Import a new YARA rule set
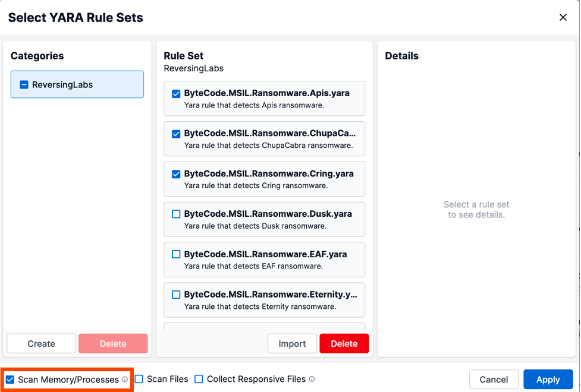581x392 pixels. coord(292,343)
